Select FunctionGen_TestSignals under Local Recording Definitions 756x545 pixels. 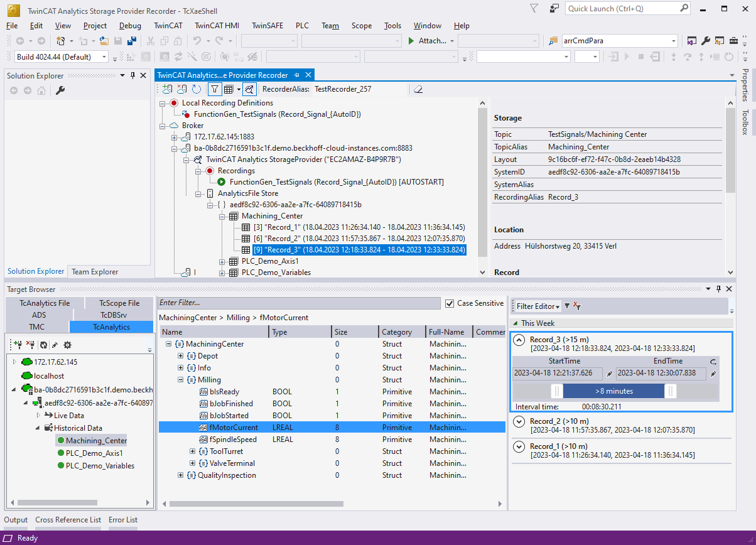pos(277,114)
